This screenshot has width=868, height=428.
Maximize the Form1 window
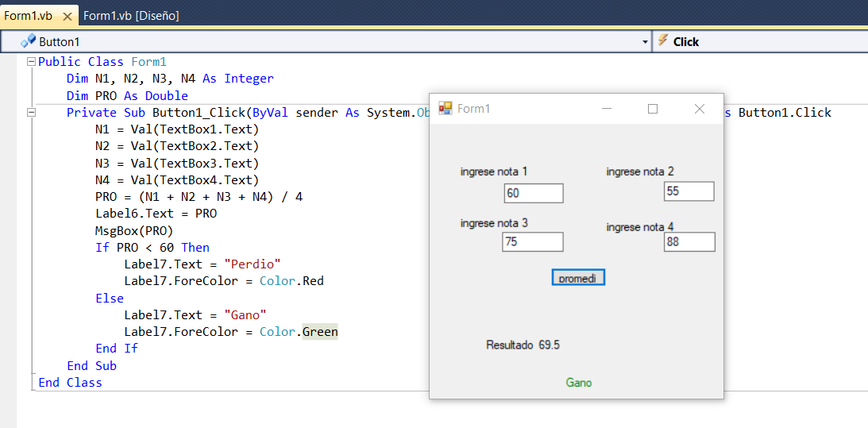(653, 109)
